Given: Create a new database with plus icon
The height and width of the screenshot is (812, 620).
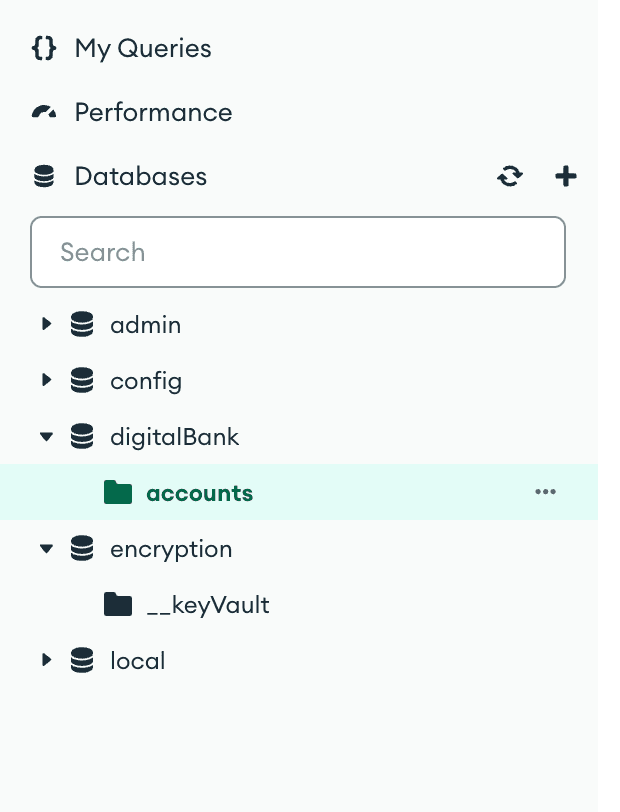Looking at the screenshot, I should pos(566,177).
